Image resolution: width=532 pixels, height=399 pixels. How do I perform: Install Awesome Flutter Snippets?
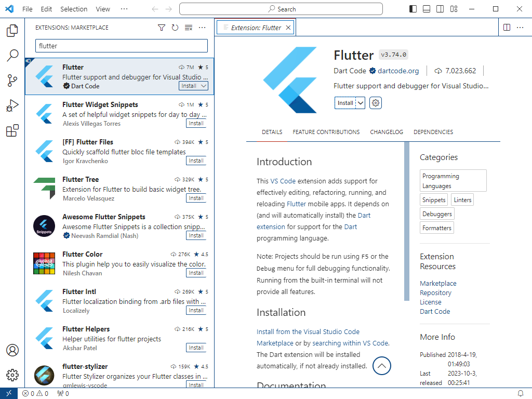click(196, 235)
